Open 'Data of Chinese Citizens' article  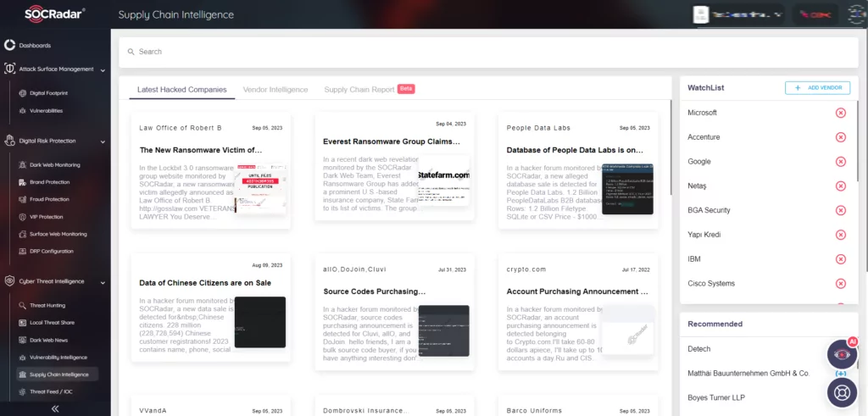click(x=205, y=283)
